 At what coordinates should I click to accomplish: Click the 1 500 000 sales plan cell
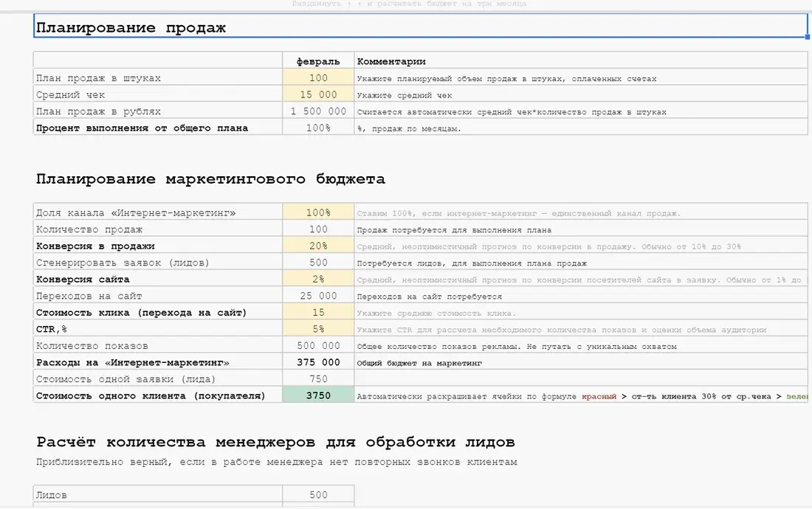[318, 111]
